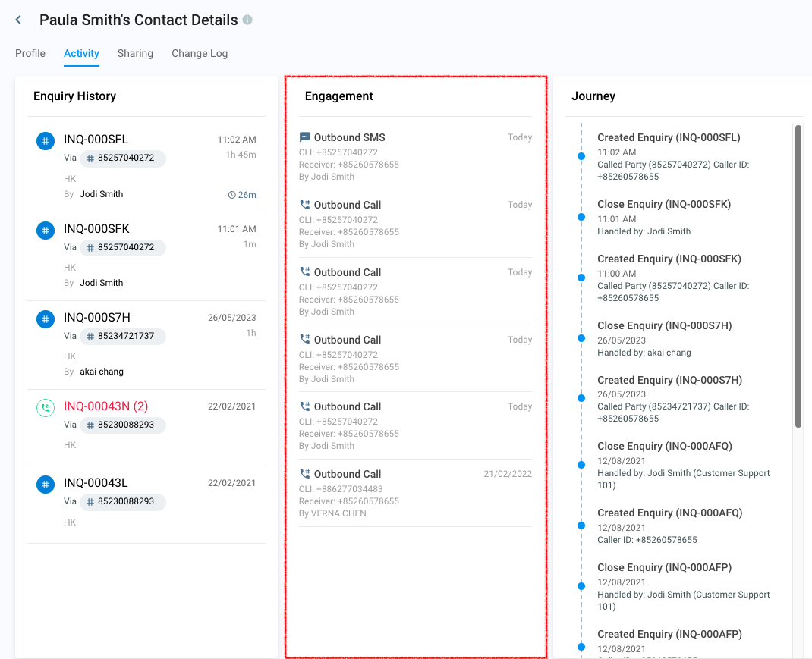Click Close Enquiry (INQ-000S7H) journey entry
This screenshot has width=812, height=659.
click(x=665, y=325)
